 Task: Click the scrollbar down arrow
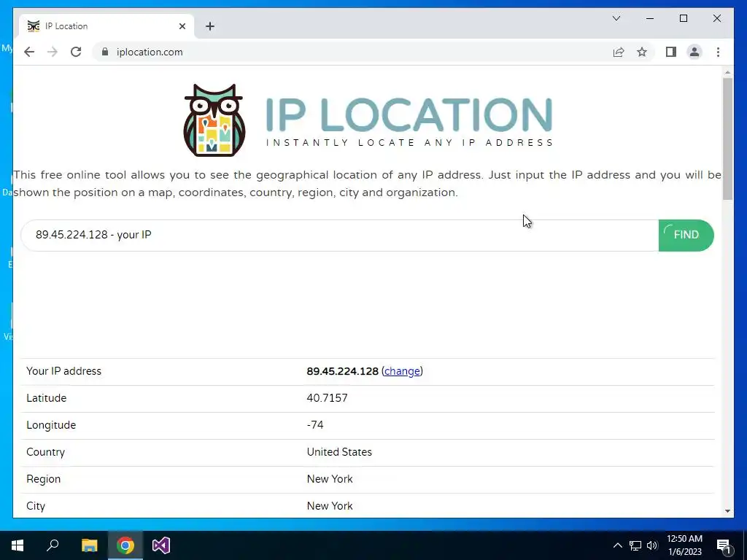[x=727, y=511]
